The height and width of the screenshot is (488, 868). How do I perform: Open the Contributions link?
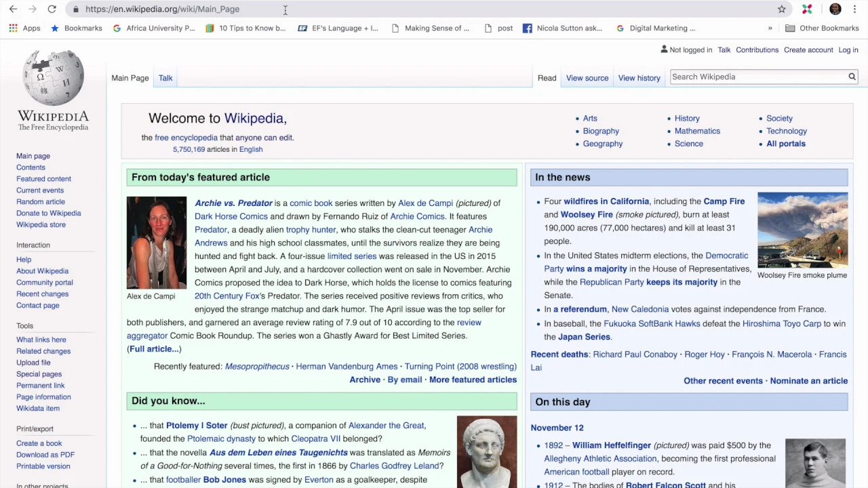(x=757, y=50)
